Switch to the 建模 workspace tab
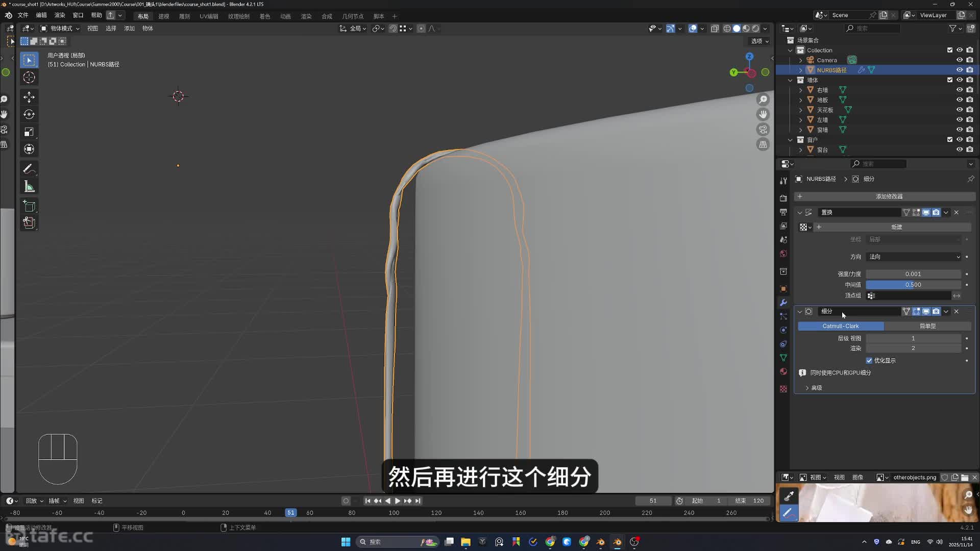Image resolution: width=980 pixels, height=551 pixels. pos(163,16)
